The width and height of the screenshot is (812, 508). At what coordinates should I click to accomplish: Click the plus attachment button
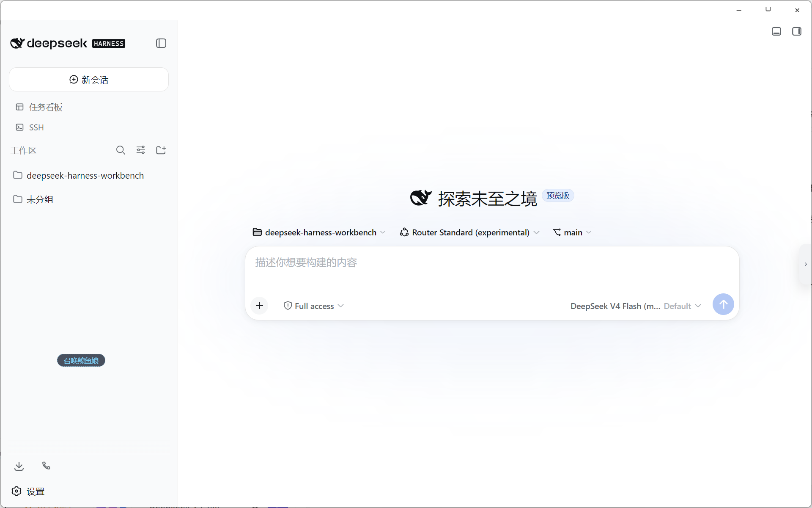tap(260, 306)
